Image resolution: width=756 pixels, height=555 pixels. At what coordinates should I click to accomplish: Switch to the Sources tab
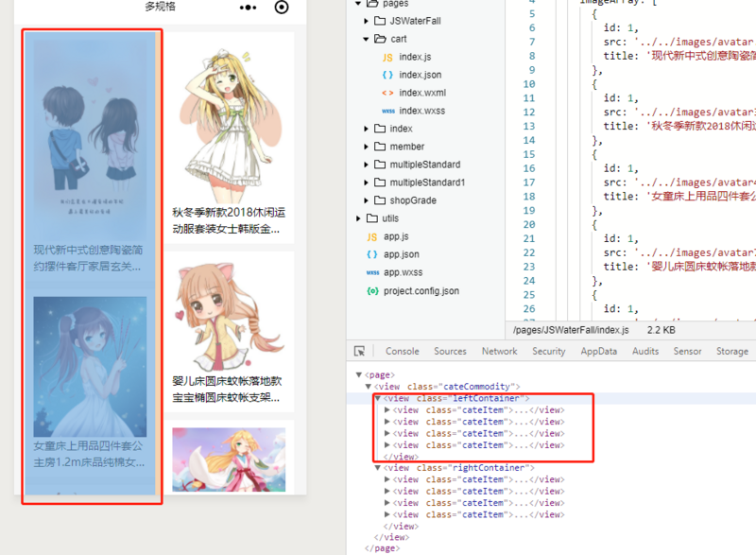(x=451, y=352)
